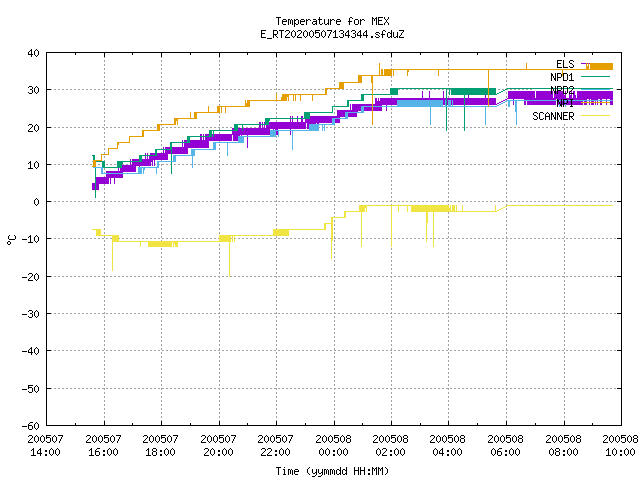Click the green sample line beside NPD1

tap(595, 77)
